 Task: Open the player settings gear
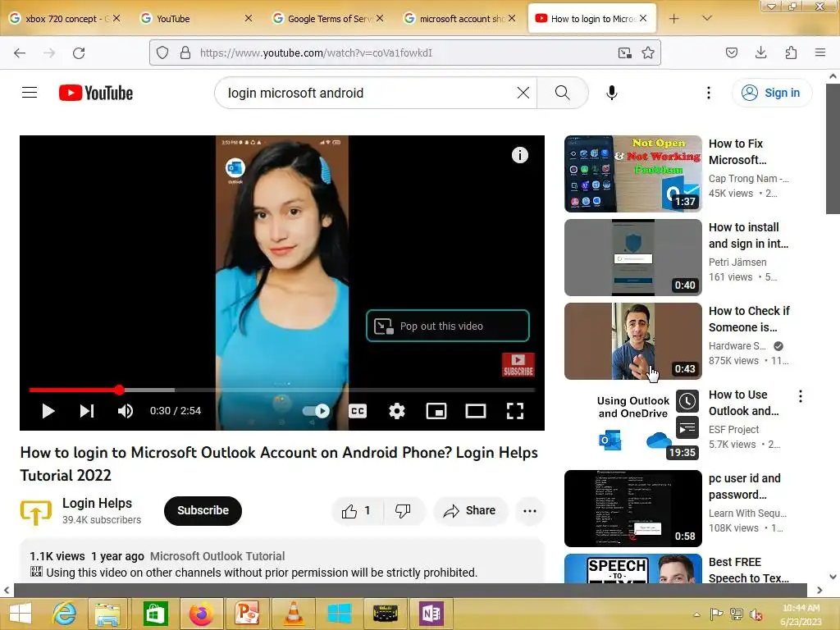(397, 411)
